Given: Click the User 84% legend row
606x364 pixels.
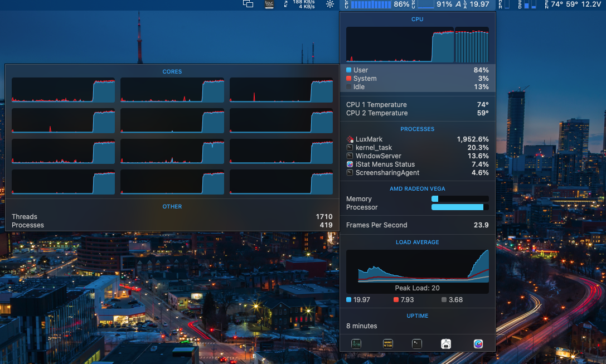Looking at the screenshot, I should (418, 70).
